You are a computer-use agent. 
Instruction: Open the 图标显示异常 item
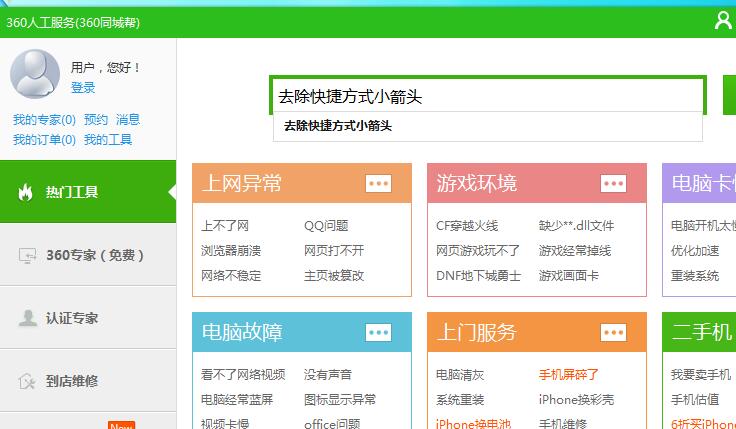point(340,399)
